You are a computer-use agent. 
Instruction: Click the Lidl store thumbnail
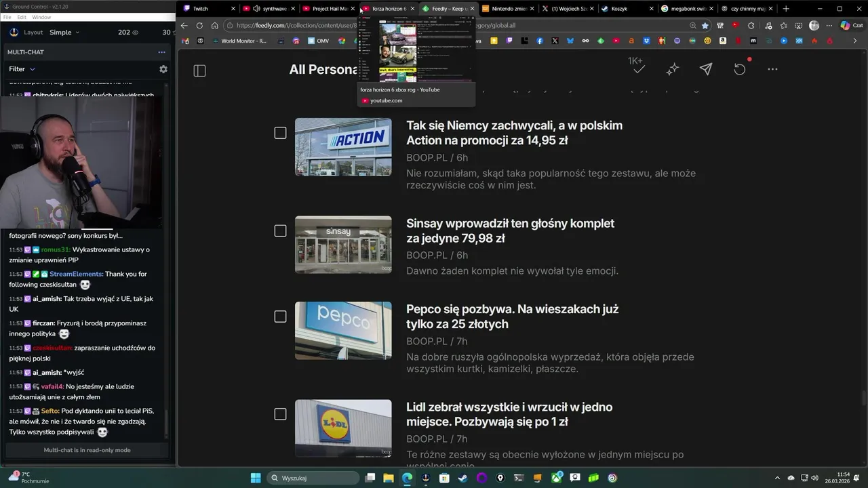pos(343,428)
